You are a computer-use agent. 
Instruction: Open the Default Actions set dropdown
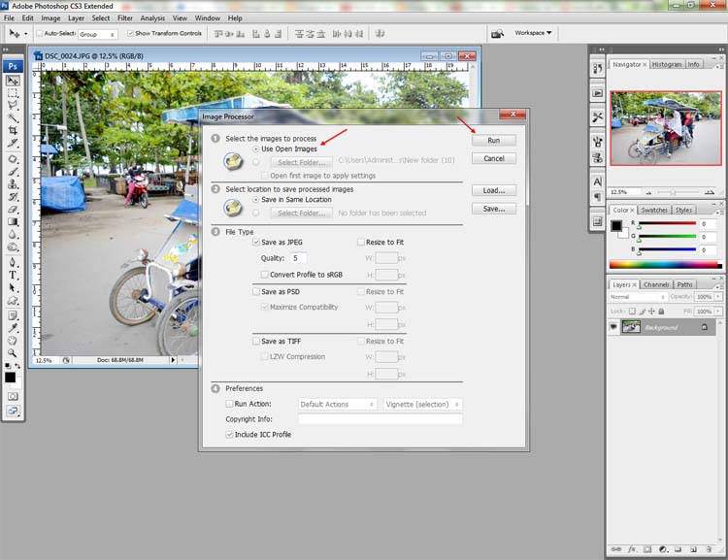click(337, 405)
